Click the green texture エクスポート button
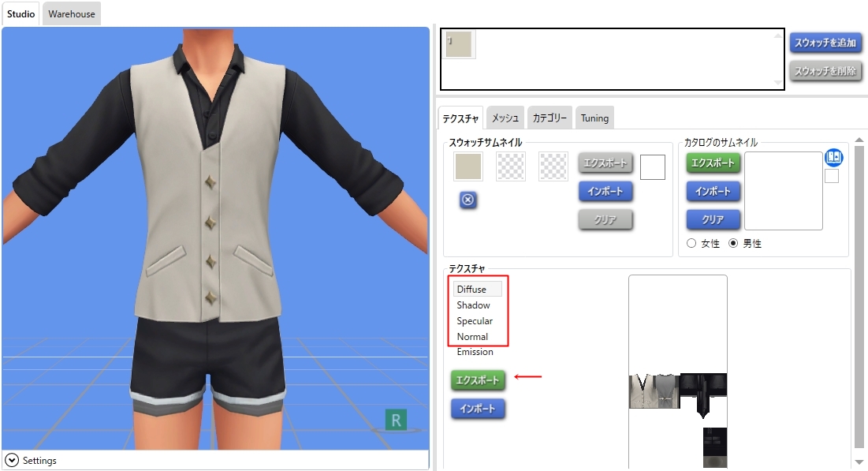Viewport: 868px width, 471px height. (478, 380)
